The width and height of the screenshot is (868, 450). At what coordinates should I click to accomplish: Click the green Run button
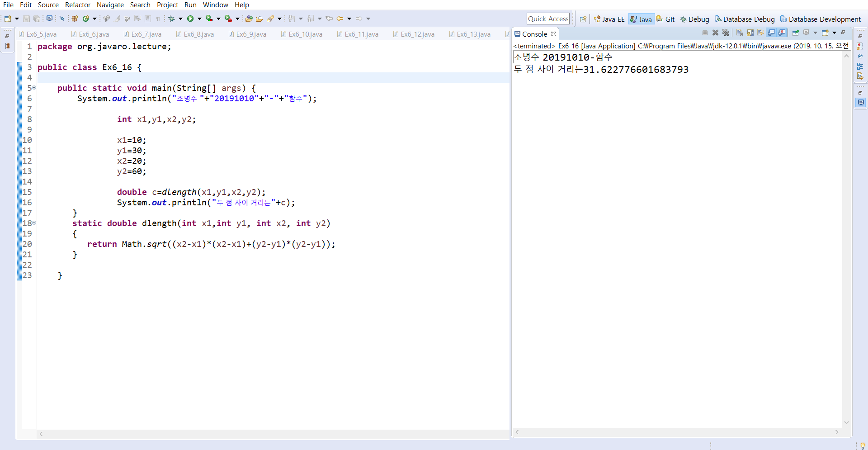tap(190, 19)
